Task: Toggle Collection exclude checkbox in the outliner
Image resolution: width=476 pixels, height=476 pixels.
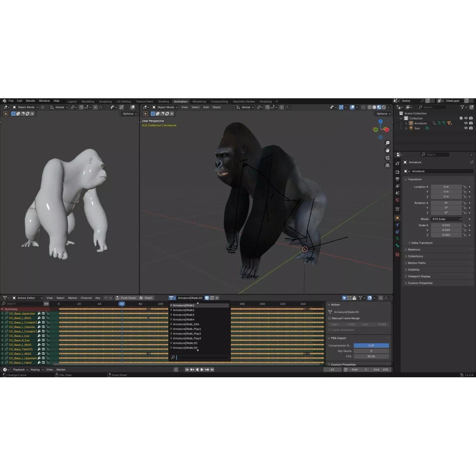Action: point(461,118)
